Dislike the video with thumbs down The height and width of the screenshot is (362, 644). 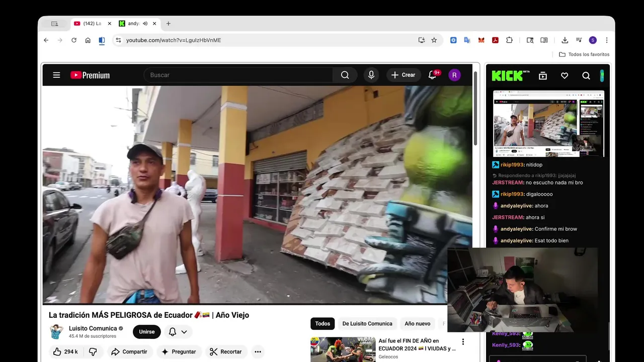point(93,351)
